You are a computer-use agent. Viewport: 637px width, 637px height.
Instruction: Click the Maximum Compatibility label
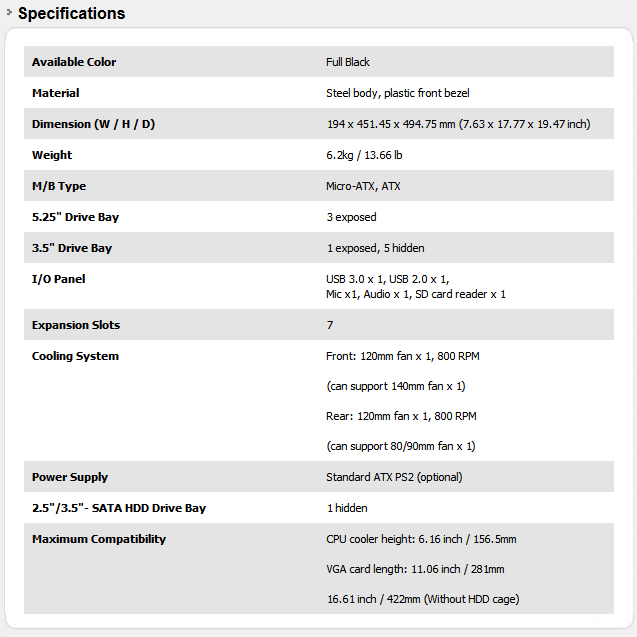coord(99,539)
